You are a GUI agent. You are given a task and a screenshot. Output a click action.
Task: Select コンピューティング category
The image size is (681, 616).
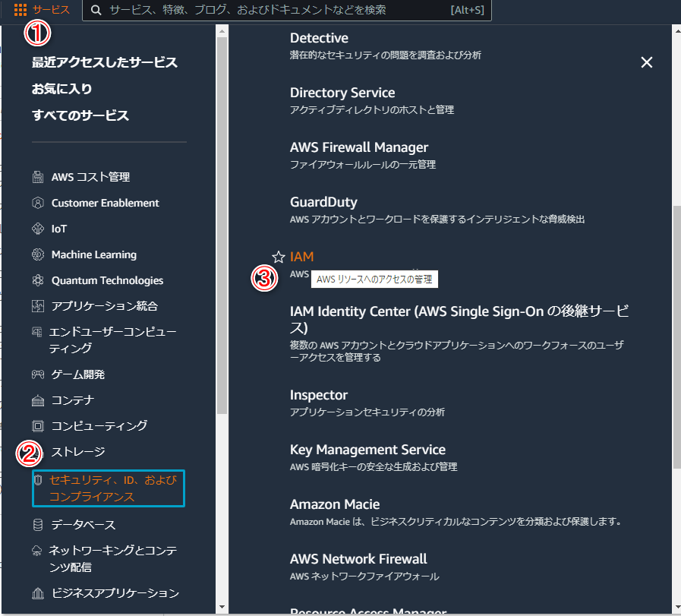coord(99,425)
